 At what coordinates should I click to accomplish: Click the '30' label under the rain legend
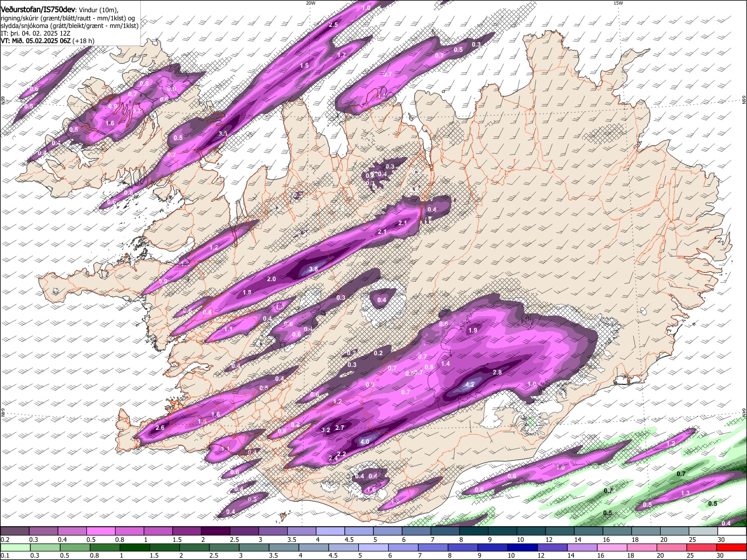point(721,556)
